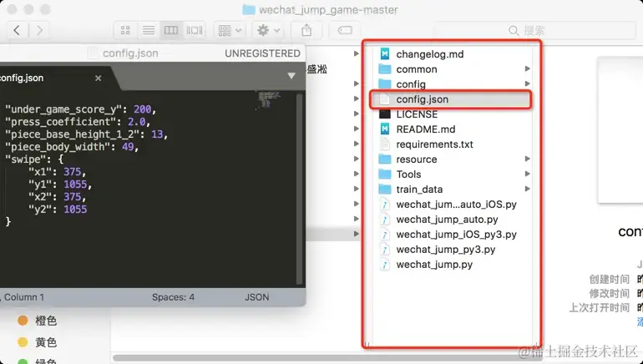Switch Finder to gallery view
The height and width of the screenshot is (364, 643).
click(195, 30)
